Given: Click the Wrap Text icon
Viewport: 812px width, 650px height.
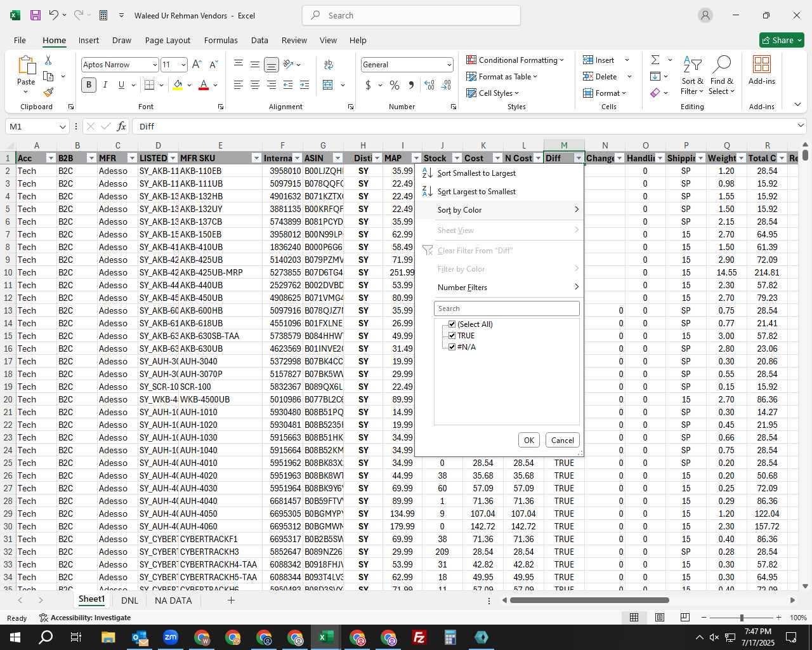Looking at the screenshot, I should coord(329,64).
